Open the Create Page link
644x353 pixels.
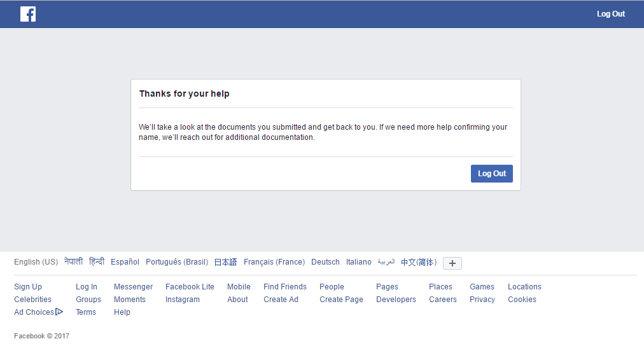pyautogui.click(x=341, y=300)
